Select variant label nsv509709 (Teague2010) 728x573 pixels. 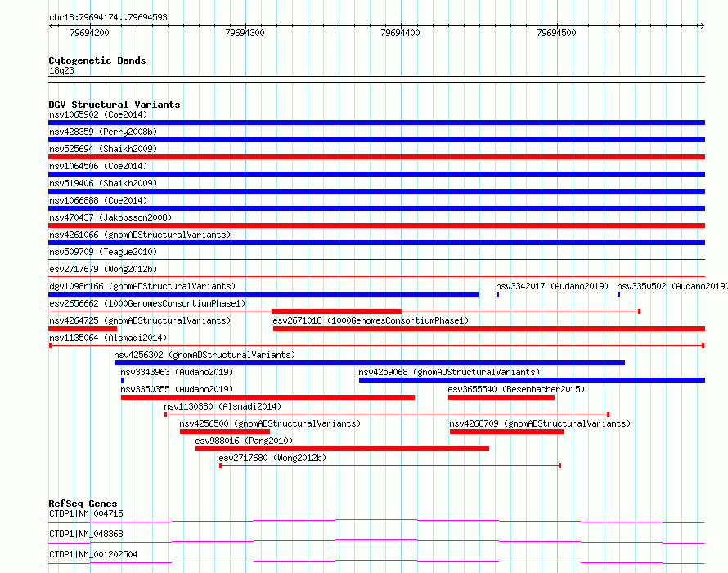click(103, 252)
